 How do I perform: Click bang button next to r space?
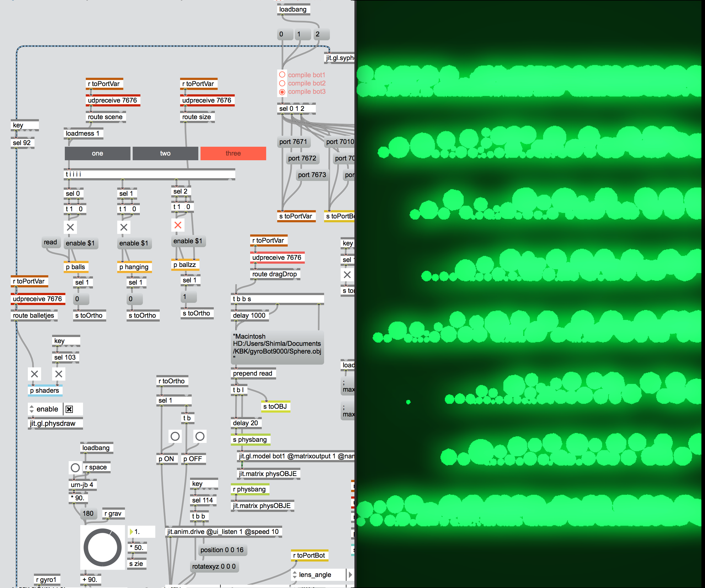[75, 467]
